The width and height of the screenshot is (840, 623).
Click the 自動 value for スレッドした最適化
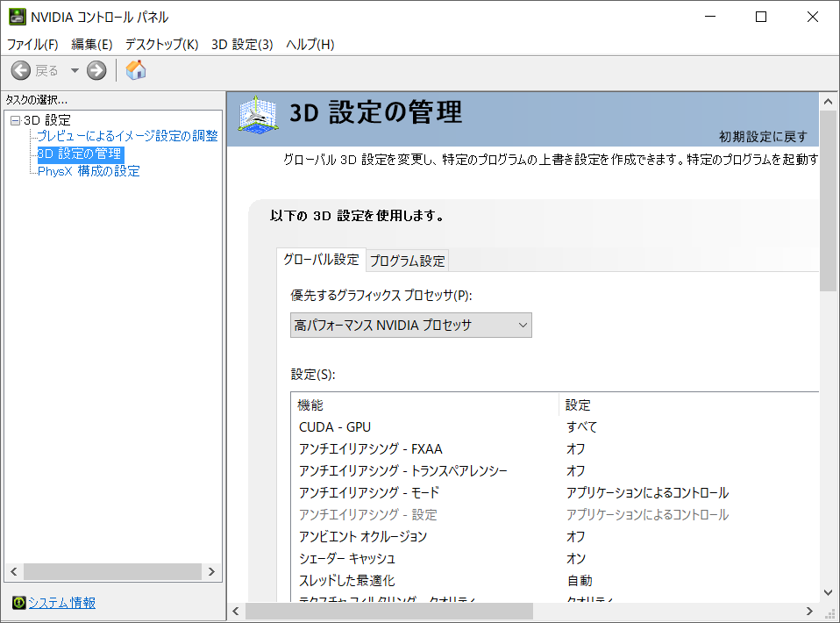580,581
